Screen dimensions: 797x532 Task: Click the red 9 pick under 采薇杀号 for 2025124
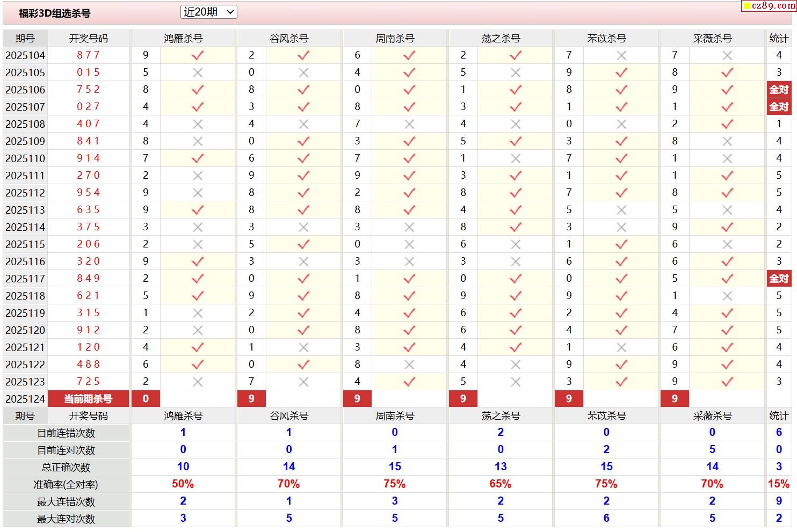pos(675,399)
